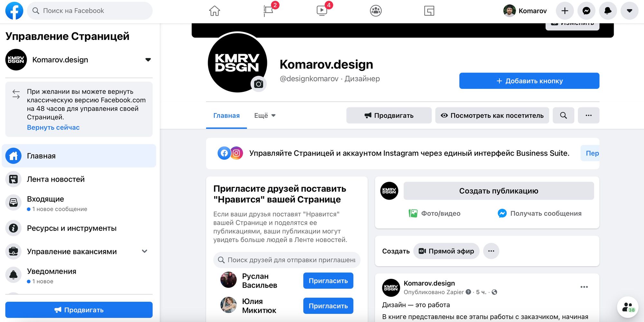
Task: Select the Главная tab on page
Action: (226, 116)
